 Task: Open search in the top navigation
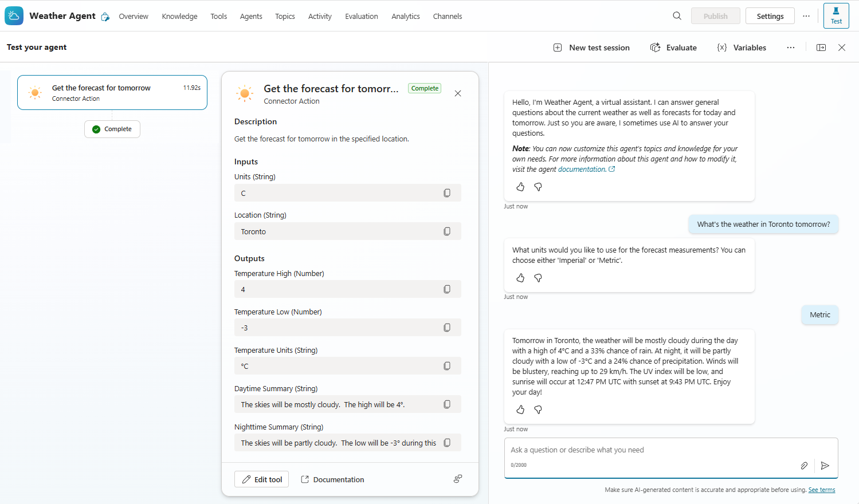(x=677, y=15)
